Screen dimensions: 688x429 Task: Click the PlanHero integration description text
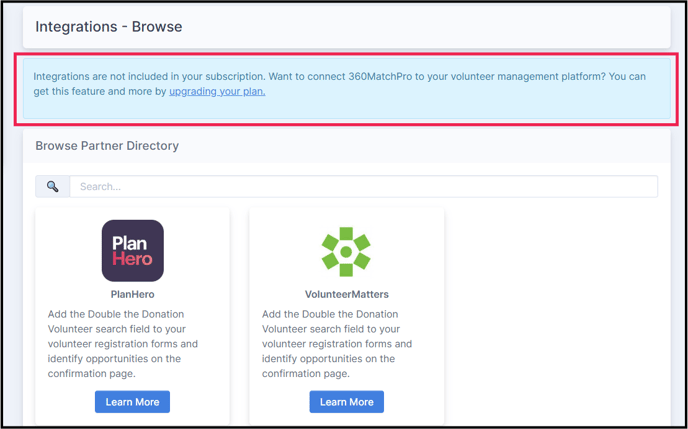123,344
